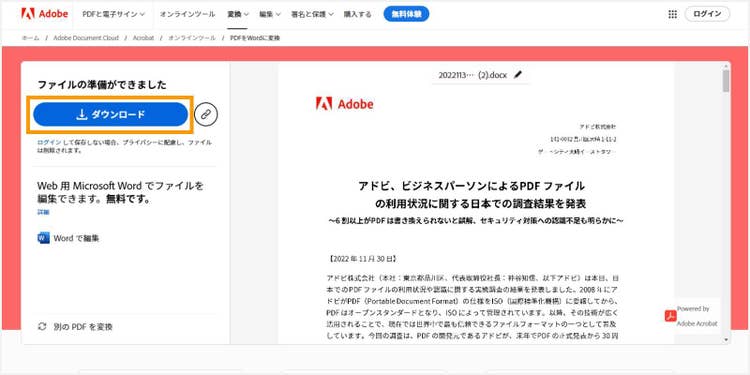Click the document title アドビ、ビジネスパーソンによるPDF ファイル
Viewport: 750px width, 375px height.
click(471, 186)
